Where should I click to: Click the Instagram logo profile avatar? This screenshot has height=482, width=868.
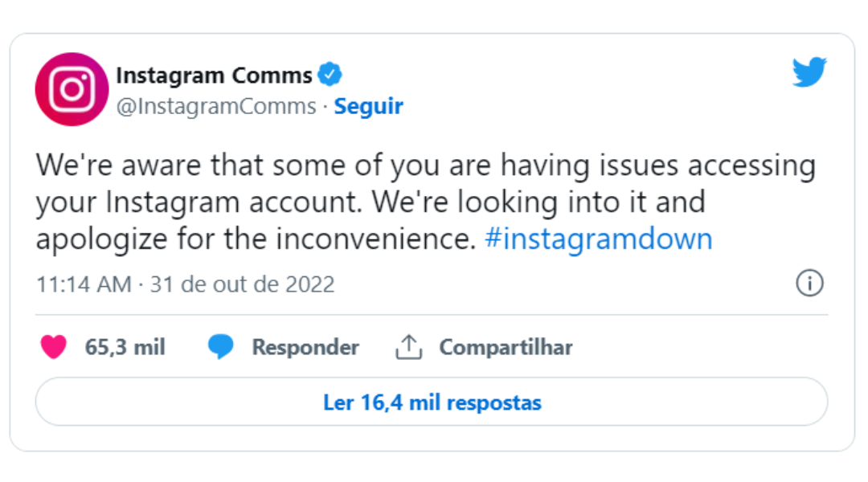72,89
